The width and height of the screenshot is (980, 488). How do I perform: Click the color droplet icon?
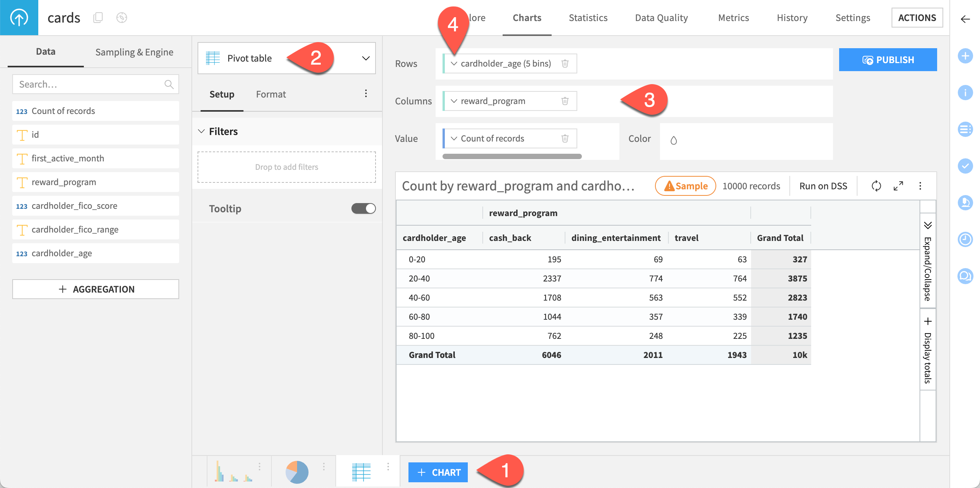tap(674, 140)
